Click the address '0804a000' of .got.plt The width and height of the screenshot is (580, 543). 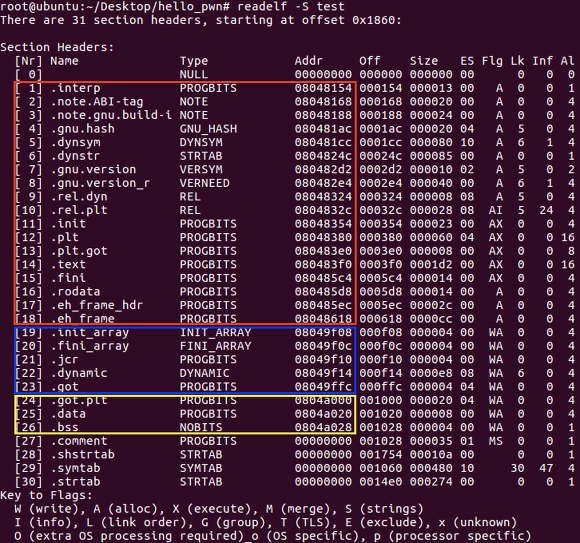tap(323, 400)
